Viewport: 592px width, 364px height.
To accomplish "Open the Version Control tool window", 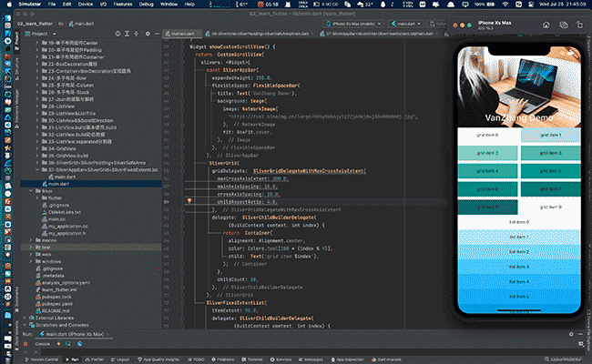I will [42, 359].
